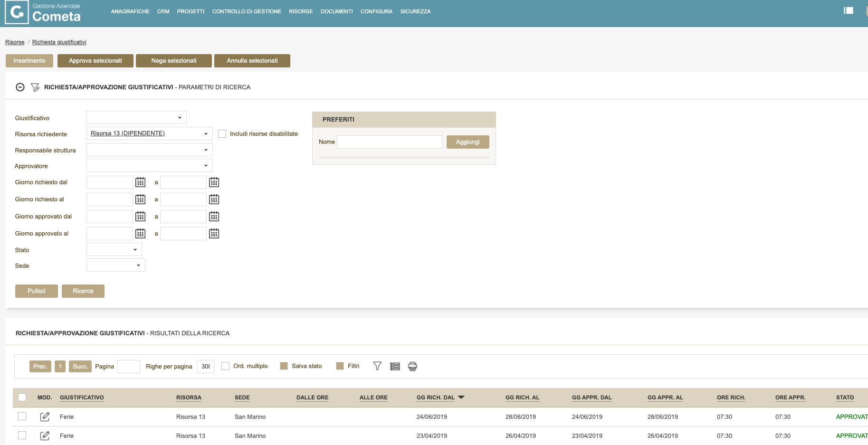
Task: Click the funnel filter icon in results toolbar
Action: 377,366
